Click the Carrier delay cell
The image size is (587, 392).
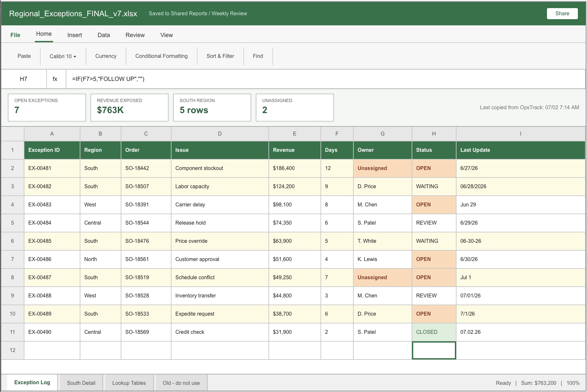click(220, 204)
